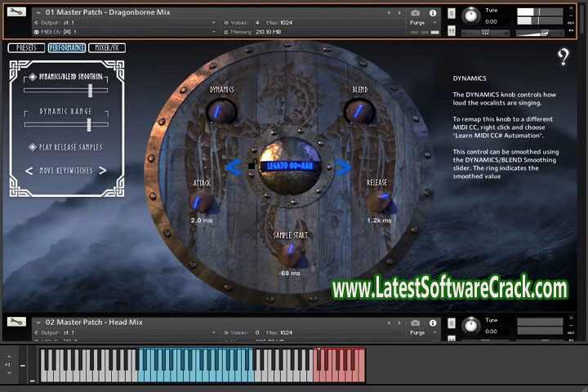Screen dimensions: 588x392
Task: Click the Dynamics knob on the shield
Action: click(220, 111)
